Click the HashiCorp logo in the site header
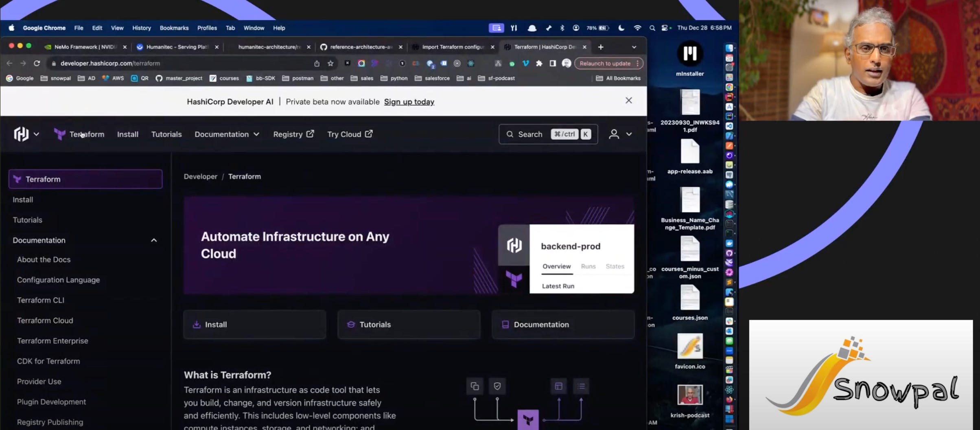The width and height of the screenshot is (980, 430). 21,134
